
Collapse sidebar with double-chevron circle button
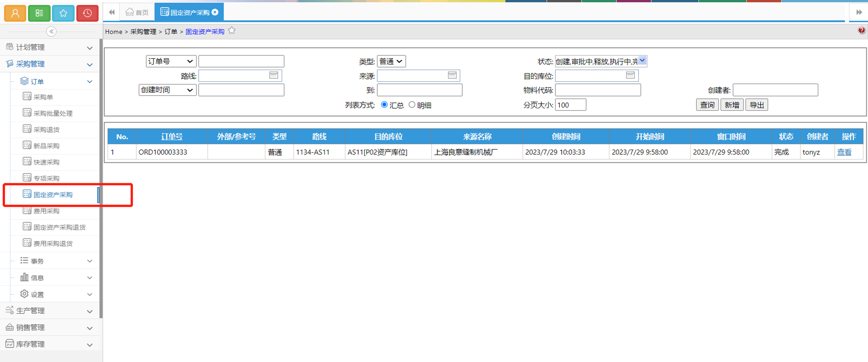pos(51,31)
